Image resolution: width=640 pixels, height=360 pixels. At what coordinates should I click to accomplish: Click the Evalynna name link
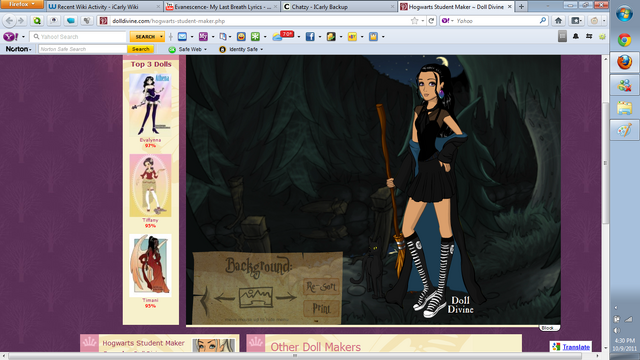click(150, 140)
